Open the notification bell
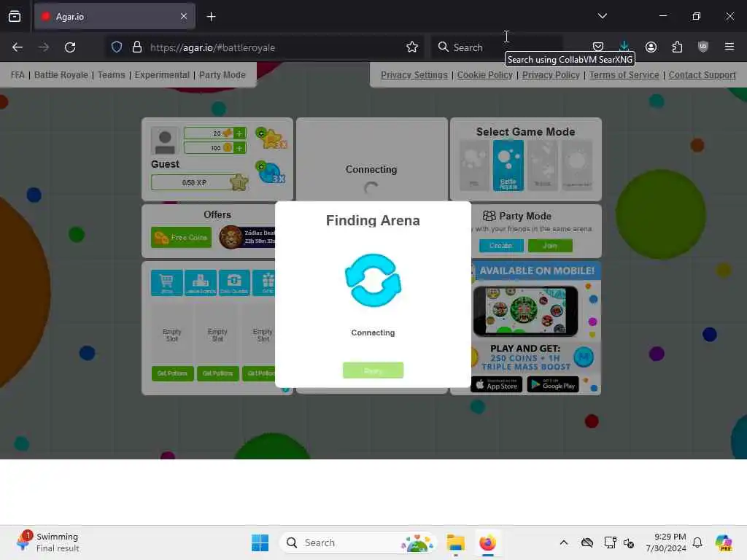The height and width of the screenshot is (560, 747). coord(697,542)
